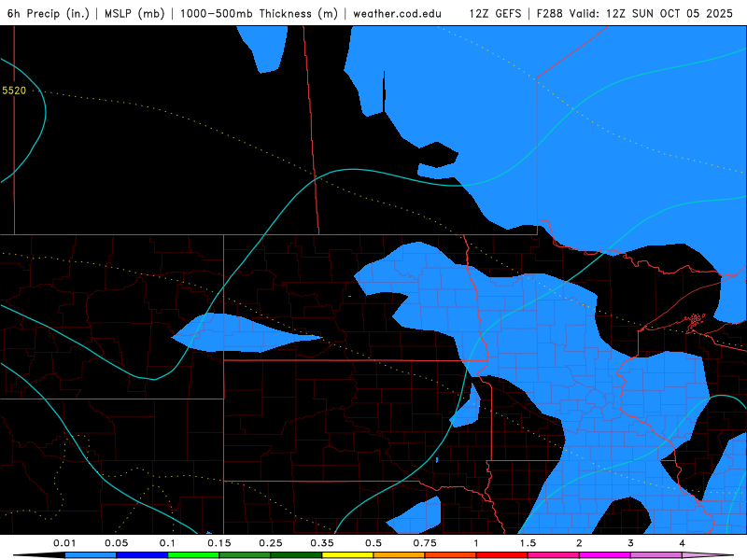747x560 pixels.
Task: Click the 0.25 legend value
Action: (x=271, y=543)
